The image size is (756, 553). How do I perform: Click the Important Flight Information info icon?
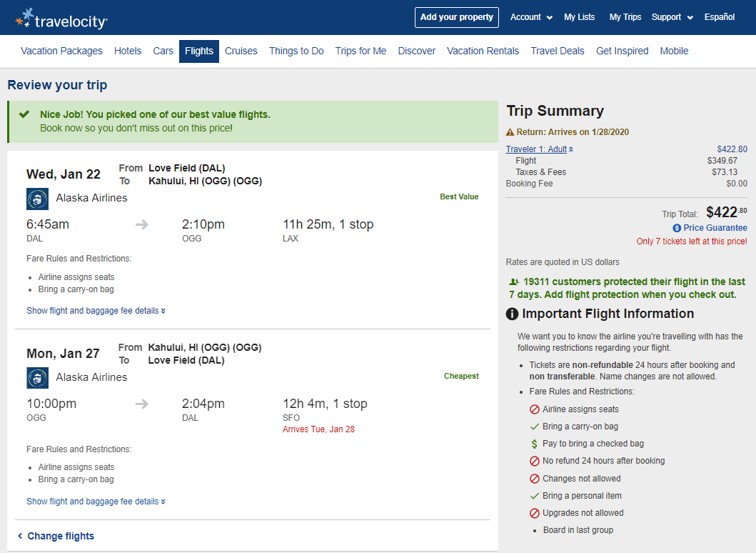coord(512,314)
